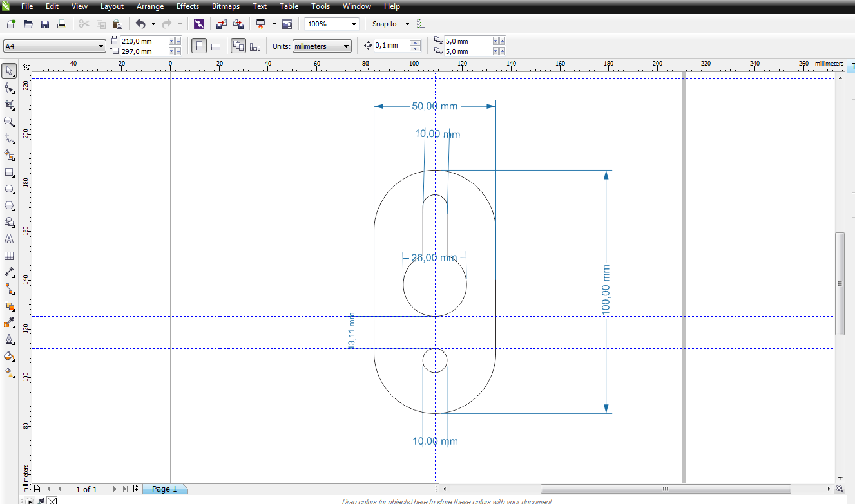Create a new document
The image size is (855, 504).
(x=11, y=24)
